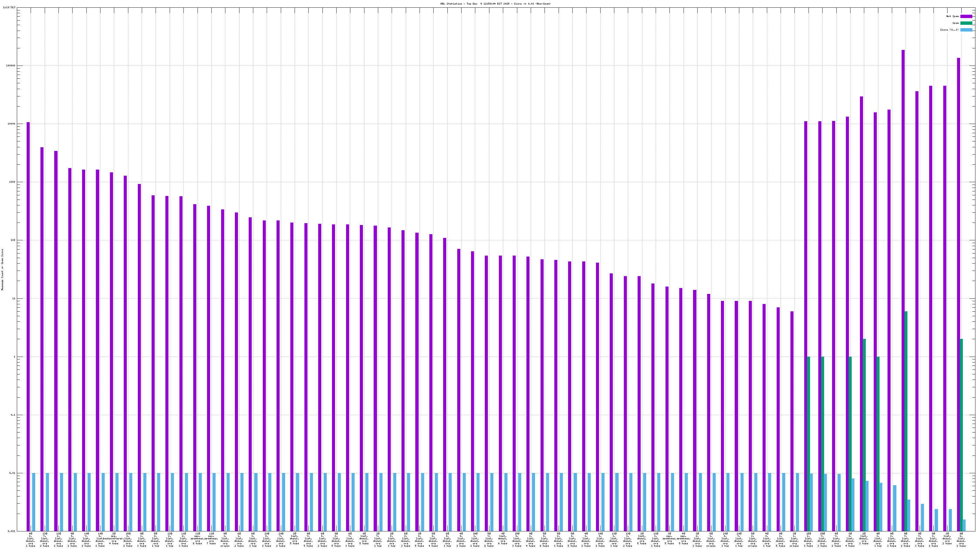980x551 pixels.
Task: Click the rightmost green Spam bar
Action: coord(961,433)
